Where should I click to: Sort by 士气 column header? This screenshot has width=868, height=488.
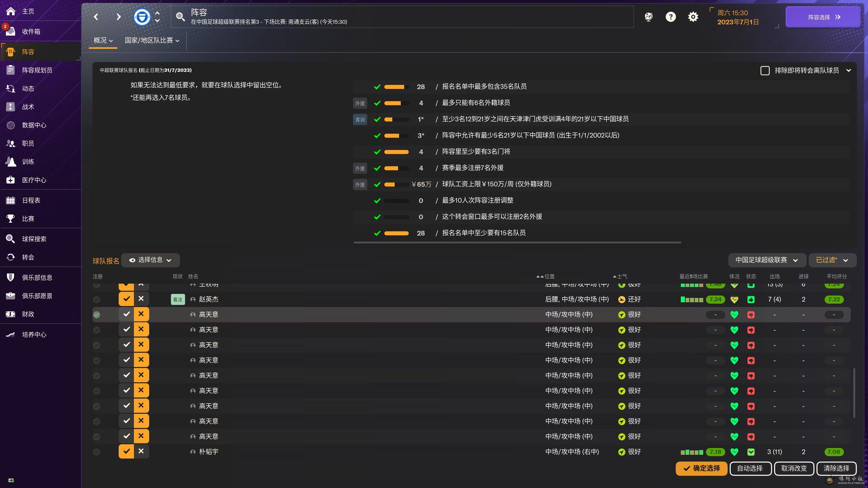622,277
